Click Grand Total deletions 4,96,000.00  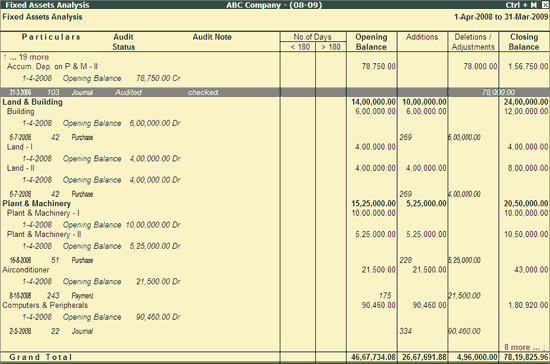[x=477, y=357]
